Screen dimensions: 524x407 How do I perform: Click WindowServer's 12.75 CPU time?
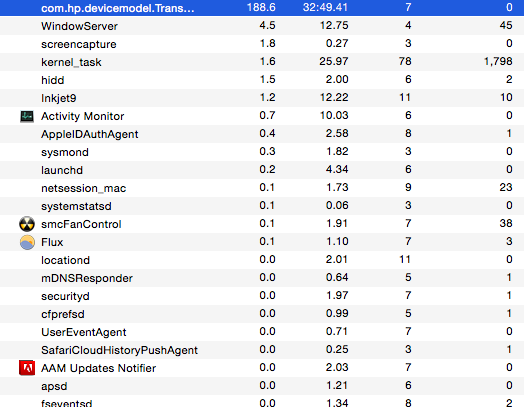click(x=334, y=25)
